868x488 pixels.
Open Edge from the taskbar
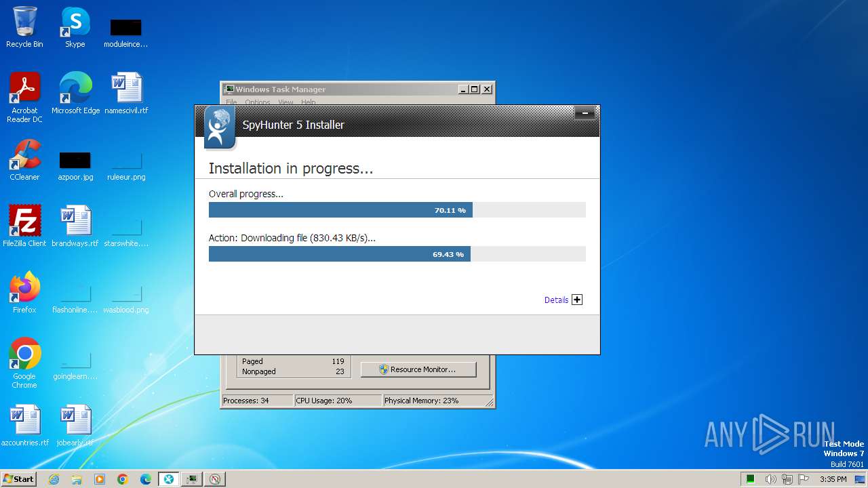(146, 479)
